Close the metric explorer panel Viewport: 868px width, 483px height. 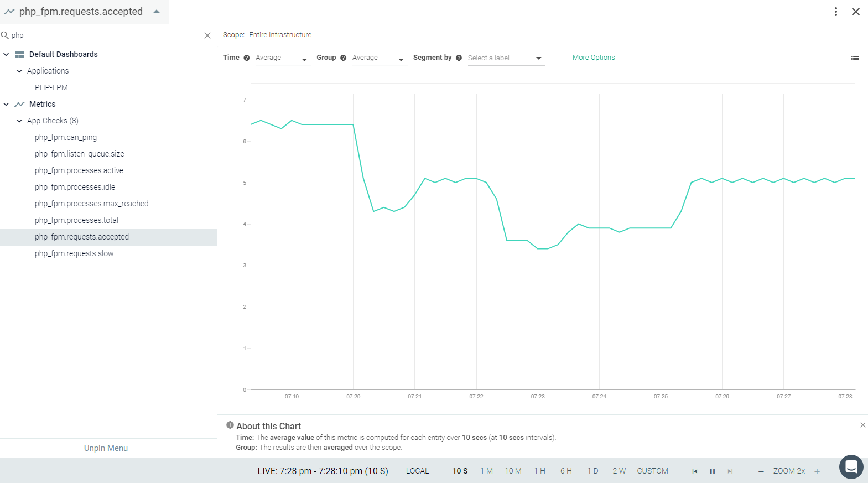click(856, 12)
